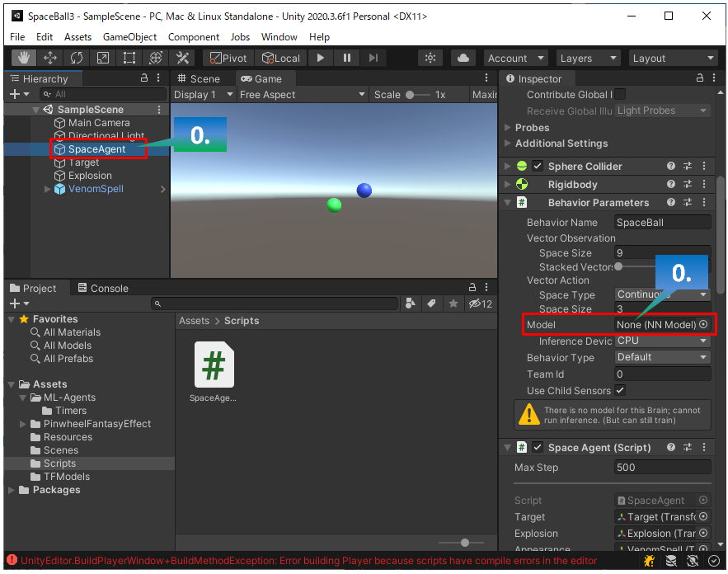Open Behavior Type Default dropdown
The width and height of the screenshot is (728, 574).
click(663, 356)
